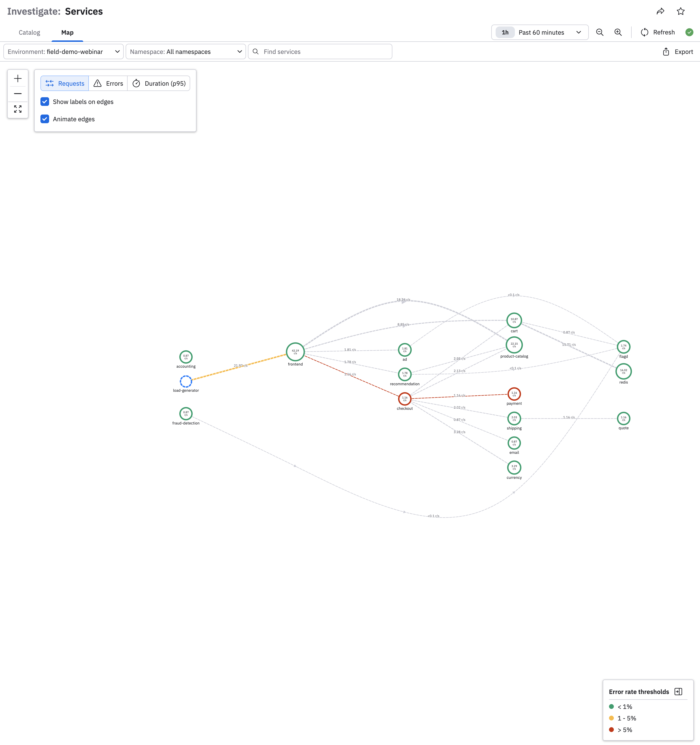Disable Animate edges checkbox
Image resolution: width=700 pixels, height=745 pixels.
coord(45,119)
